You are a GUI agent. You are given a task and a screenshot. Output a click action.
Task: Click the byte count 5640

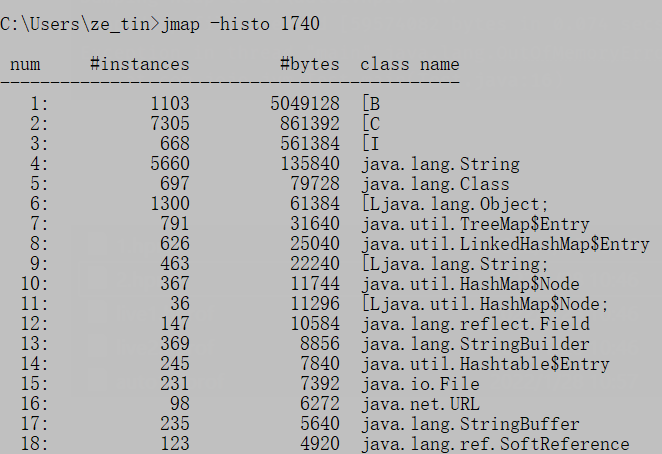coord(320,423)
